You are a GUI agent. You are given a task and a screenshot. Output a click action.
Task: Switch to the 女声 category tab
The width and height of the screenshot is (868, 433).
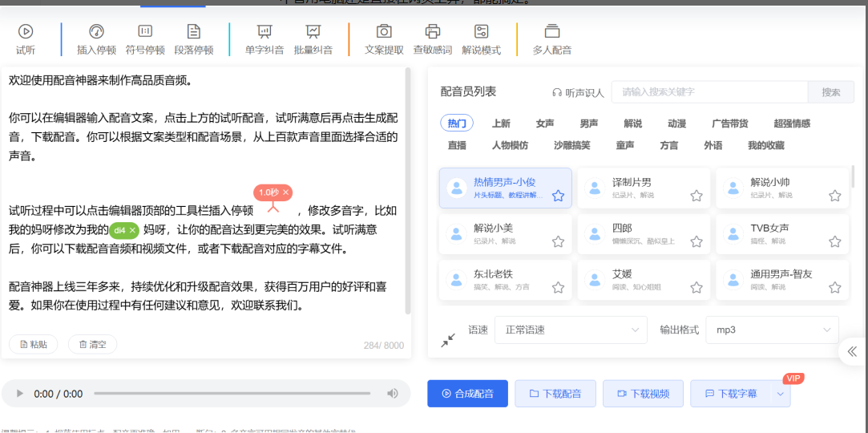[x=545, y=123]
